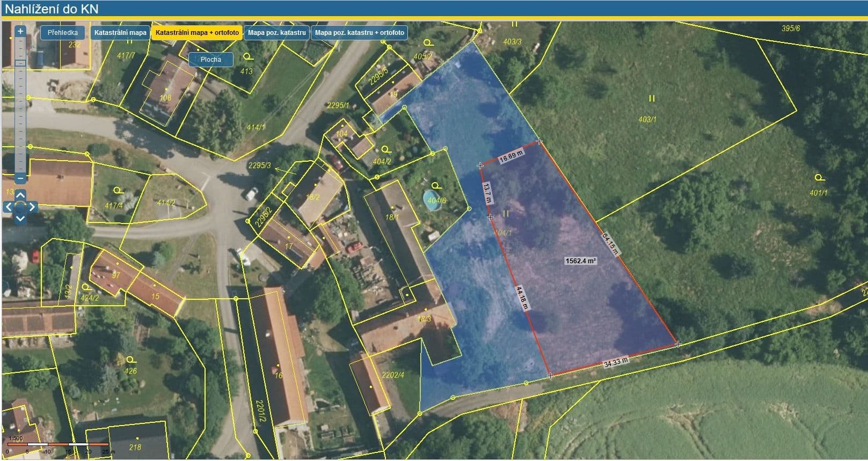
Task: Pan the map right with arrow
Action: click(x=32, y=207)
